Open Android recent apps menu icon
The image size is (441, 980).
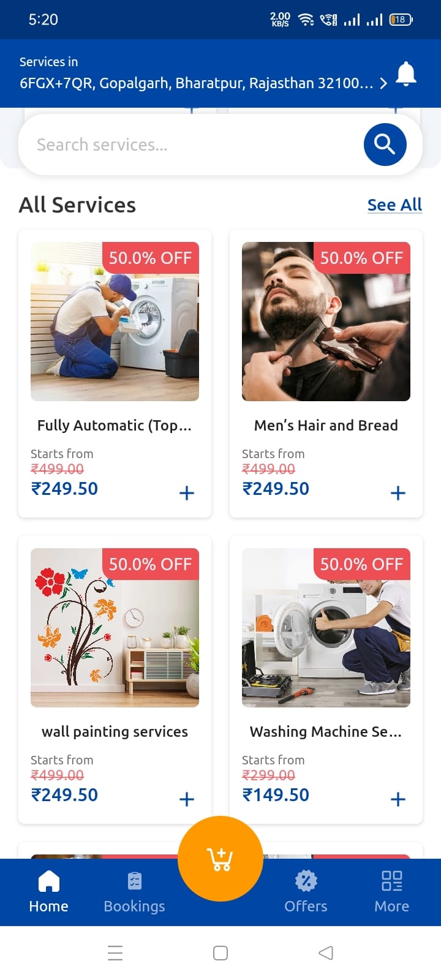pyautogui.click(x=115, y=953)
